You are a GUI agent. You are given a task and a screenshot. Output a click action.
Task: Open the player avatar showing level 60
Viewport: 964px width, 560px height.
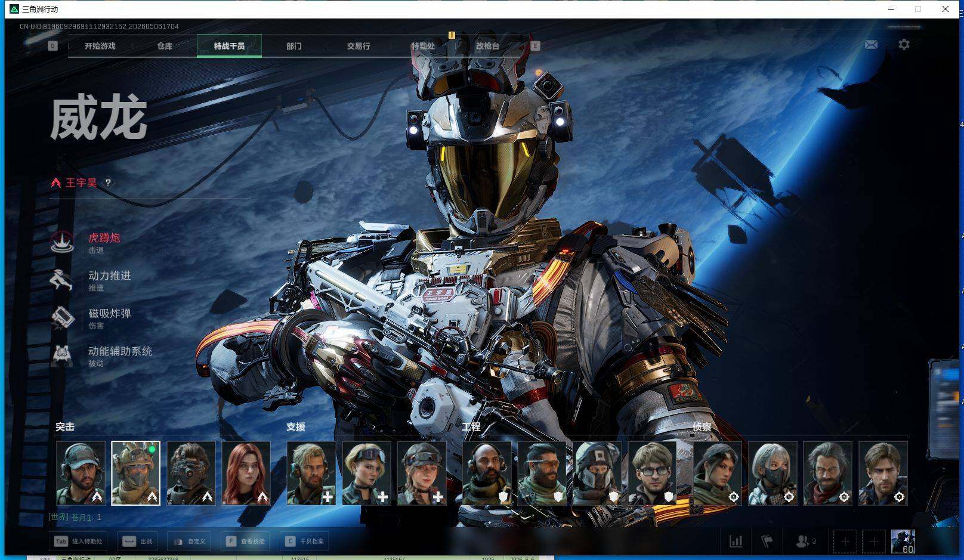[x=903, y=542]
